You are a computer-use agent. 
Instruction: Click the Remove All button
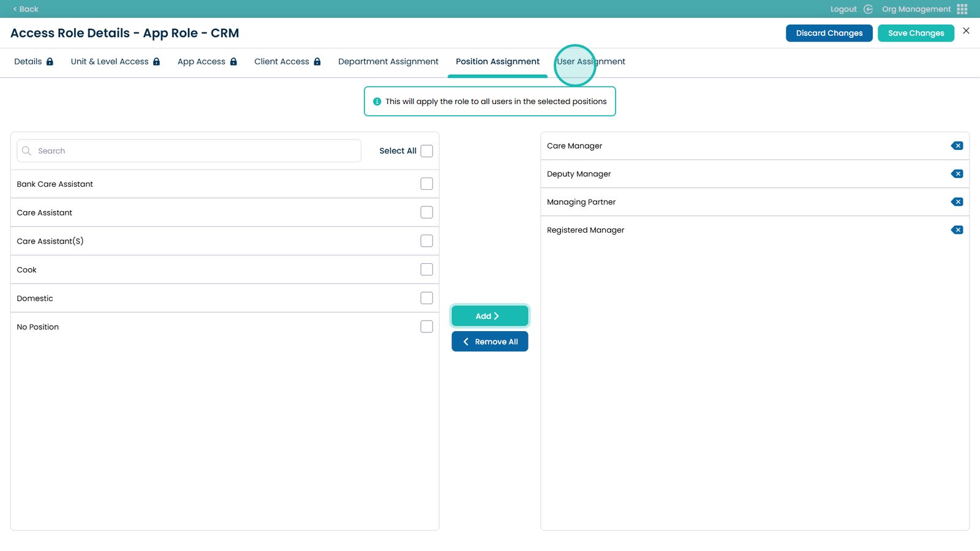pos(490,342)
